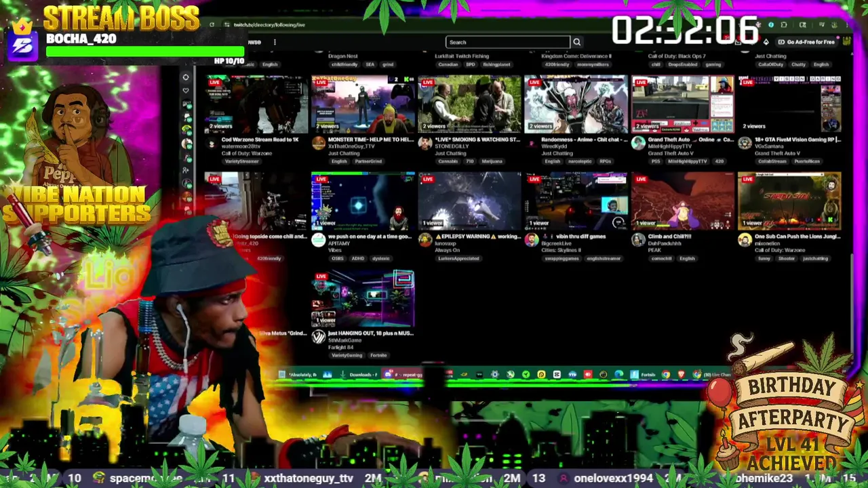Click Farlight 84 game link

point(340,348)
